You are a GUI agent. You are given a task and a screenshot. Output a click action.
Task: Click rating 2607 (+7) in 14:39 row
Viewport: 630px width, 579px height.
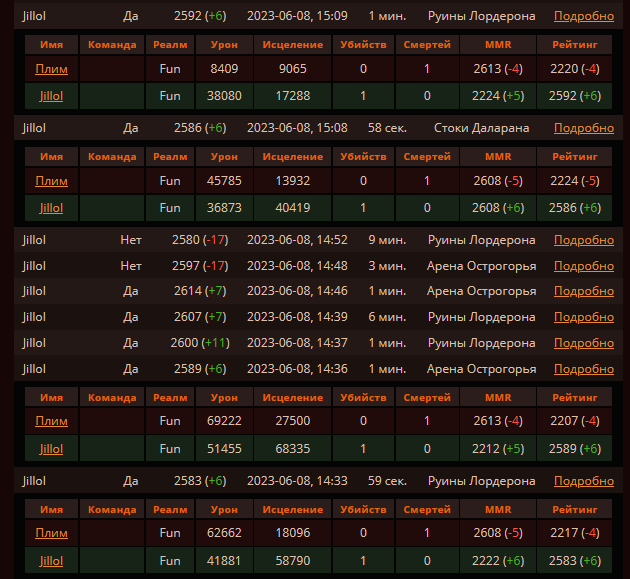pyautogui.click(x=200, y=317)
